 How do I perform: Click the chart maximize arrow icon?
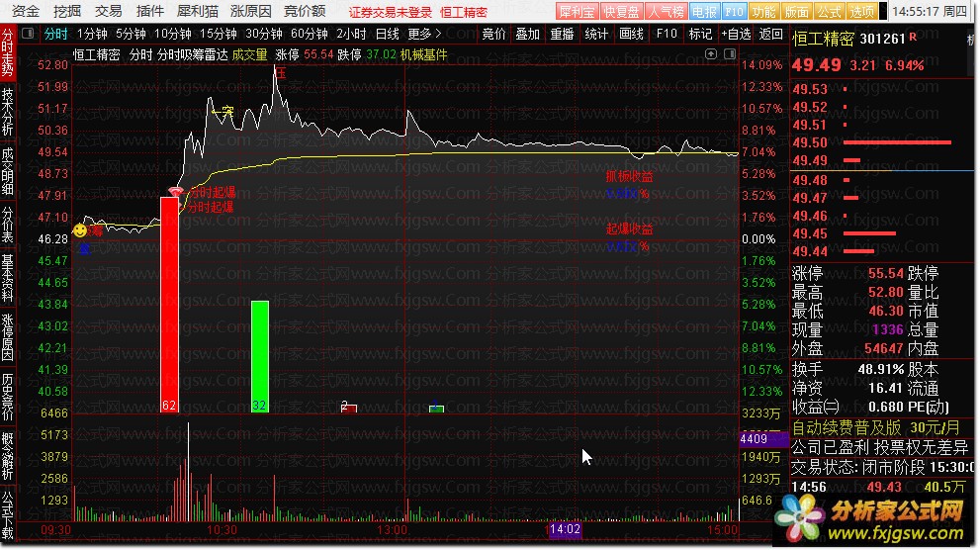[711, 54]
